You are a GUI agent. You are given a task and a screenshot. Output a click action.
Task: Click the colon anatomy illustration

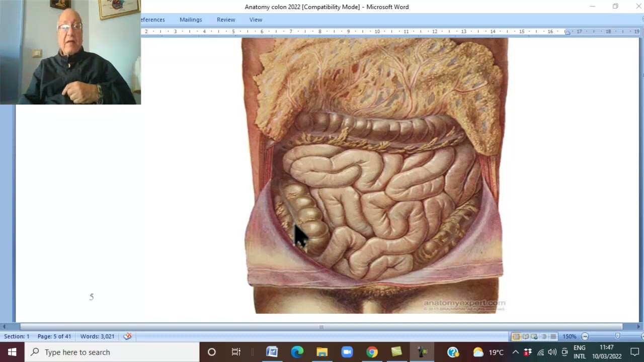click(x=375, y=175)
